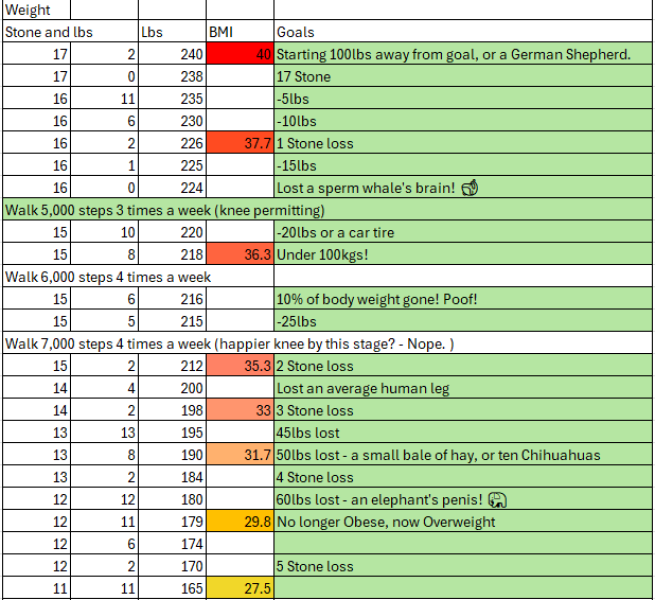Select the Lbs cell showing 218

pos(172,254)
